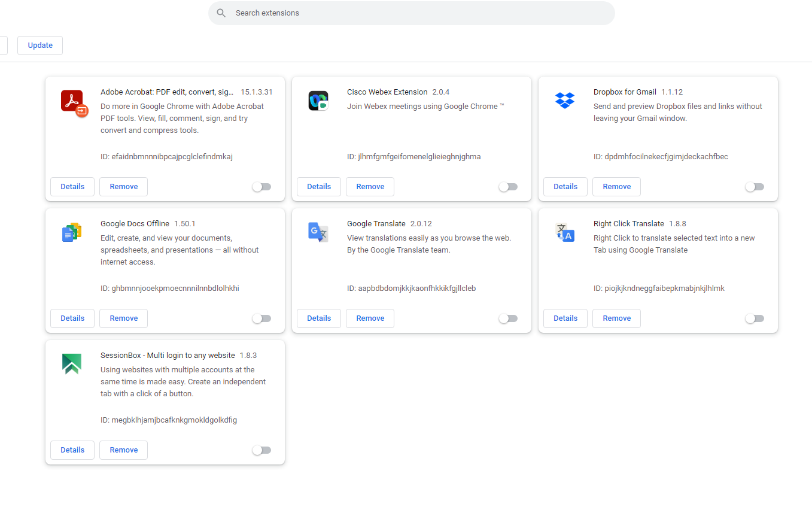This screenshot has height=510, width=812.
Task: Click the Google Docs Offline icon
Action: click(72, 232)
